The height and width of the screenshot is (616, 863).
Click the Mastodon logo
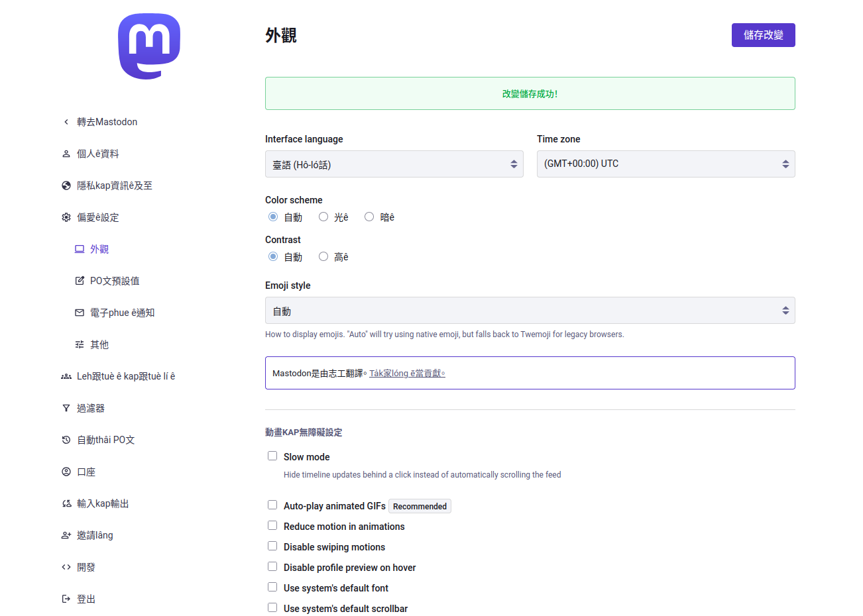tap(149, 46)
